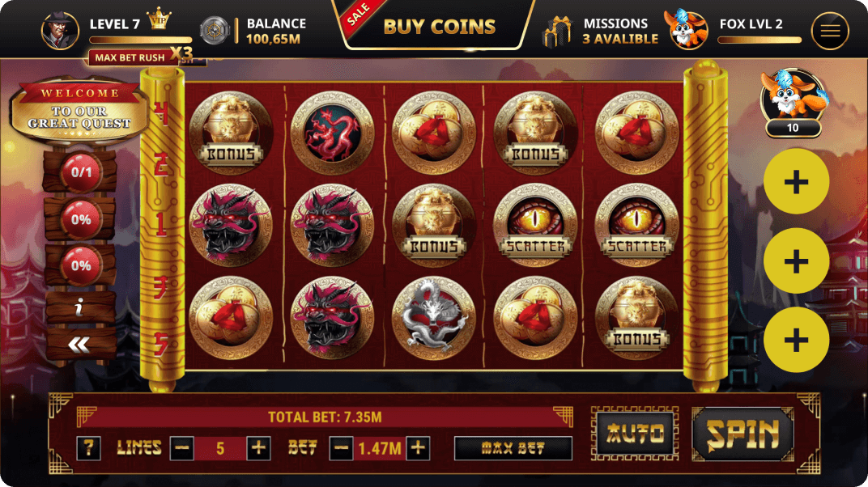Screen dimensions: 868x487
Task: Click the Level 7 progress bar
Action: point(141,40)
